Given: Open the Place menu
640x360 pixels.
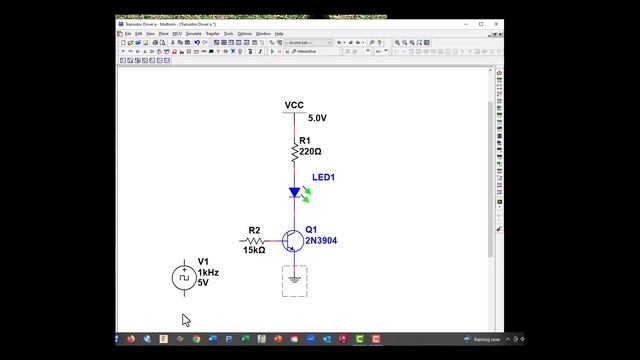Looking at the screenshot, I should (x=163, y=34).
